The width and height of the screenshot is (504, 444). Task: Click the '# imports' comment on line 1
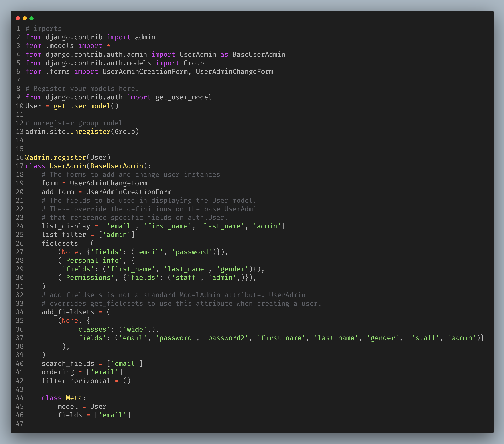tap(44, 29)
